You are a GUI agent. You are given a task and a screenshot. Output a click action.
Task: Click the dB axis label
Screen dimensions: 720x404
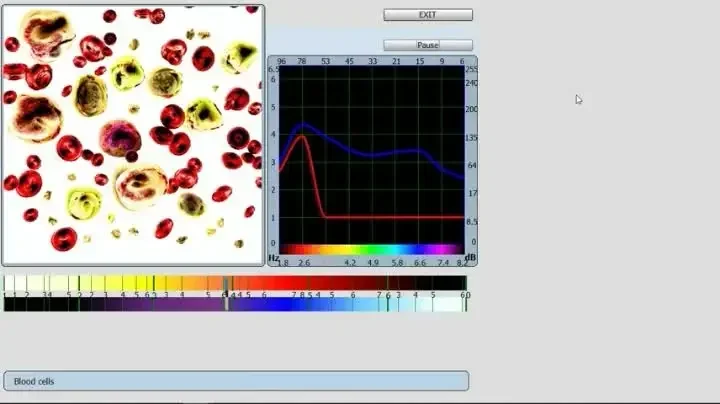[x=470, y=258]
